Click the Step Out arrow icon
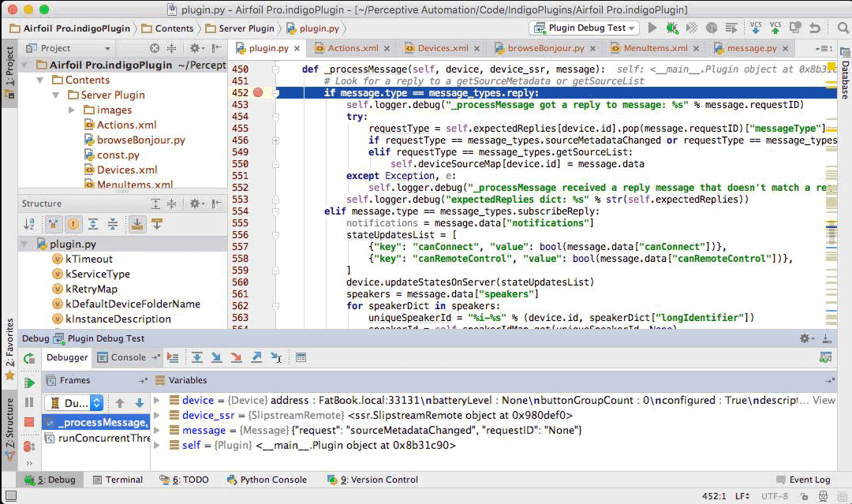This screenshot has width=852, height=504. [256, 357]
